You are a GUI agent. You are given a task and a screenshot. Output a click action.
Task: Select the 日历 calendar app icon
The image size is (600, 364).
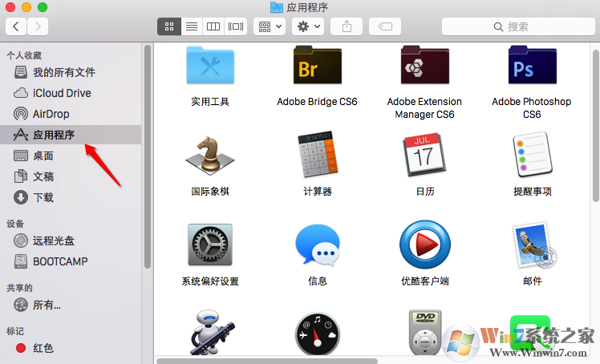click(x=425, y=155)
